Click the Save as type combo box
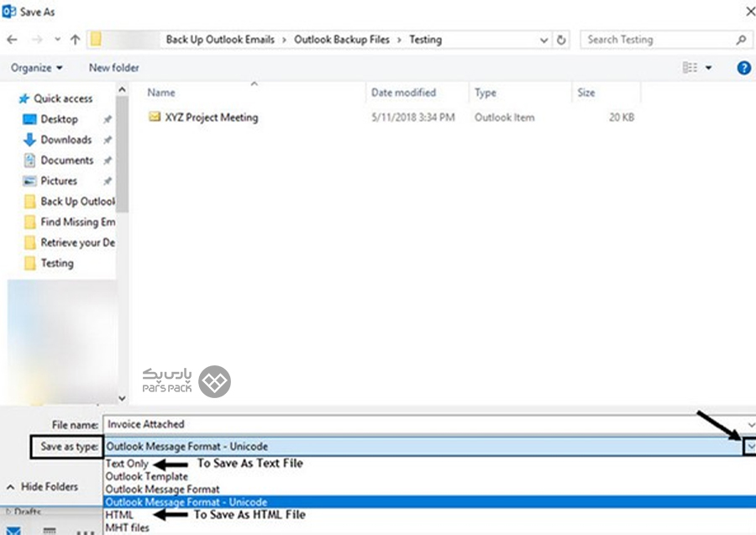This screenshot has width=756, height=535. [x=424, y=447]
